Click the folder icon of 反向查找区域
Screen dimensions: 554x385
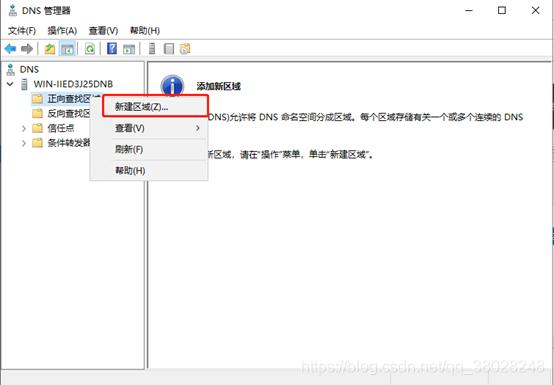pos(37,113)
